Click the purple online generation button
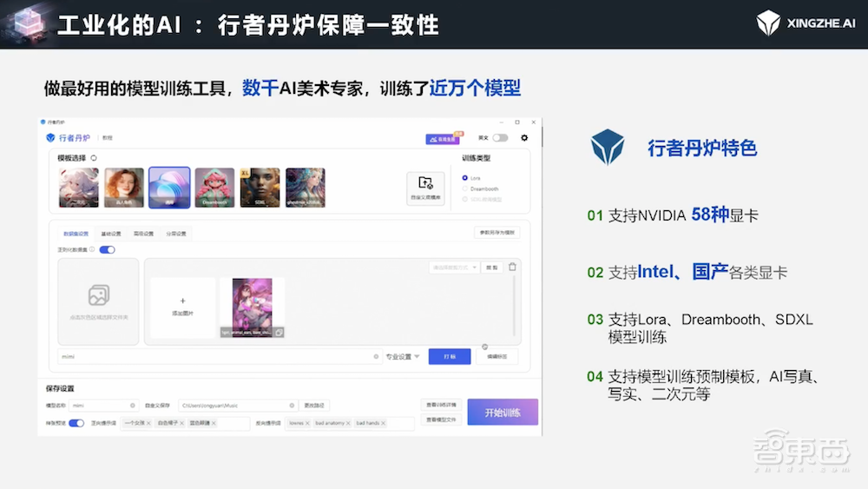Screen dimensions: 868x489 click(x=443, y=139)
